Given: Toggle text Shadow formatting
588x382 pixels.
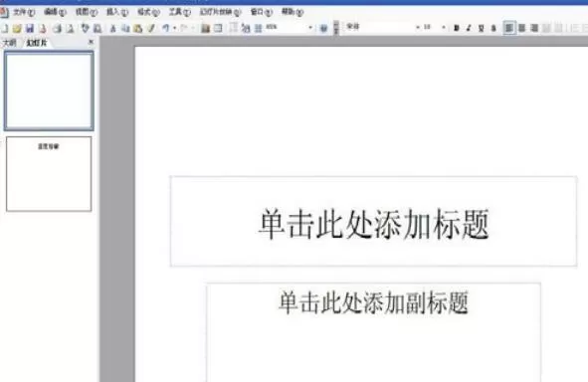Looking at the screenshot, I should [x=493, y=28].
